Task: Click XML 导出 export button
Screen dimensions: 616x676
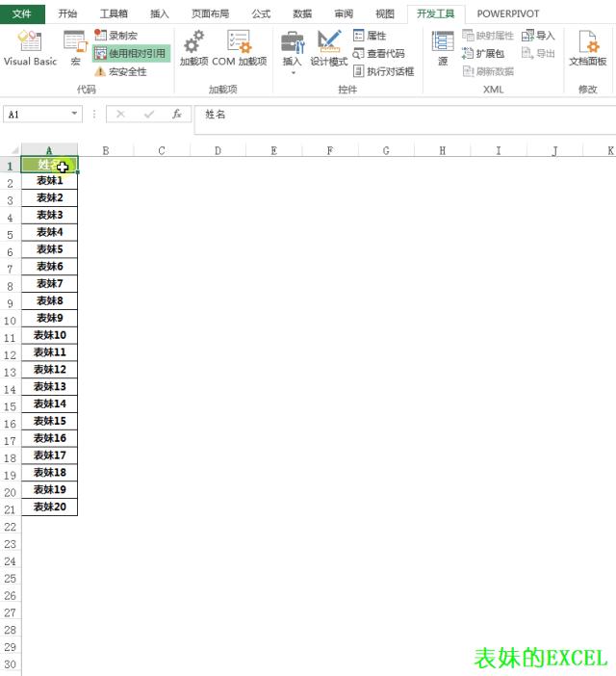Action: pos(538,54)
